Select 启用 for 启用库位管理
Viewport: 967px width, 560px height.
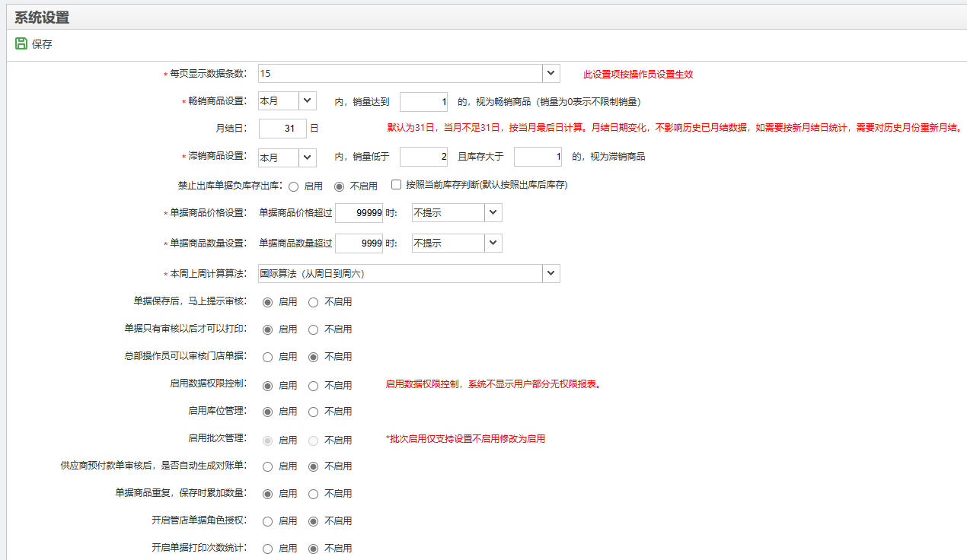point(267,412)
